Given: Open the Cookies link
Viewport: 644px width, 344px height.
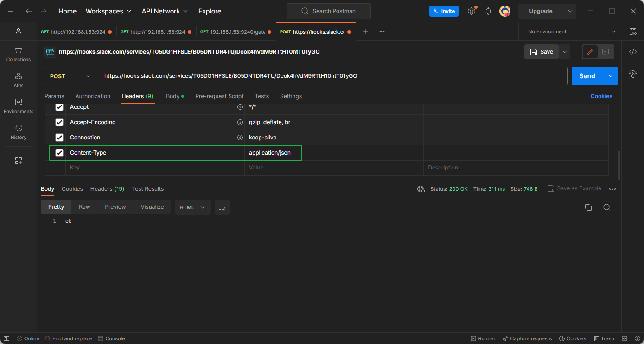Looking at the screenshot, I should (601, 96).
